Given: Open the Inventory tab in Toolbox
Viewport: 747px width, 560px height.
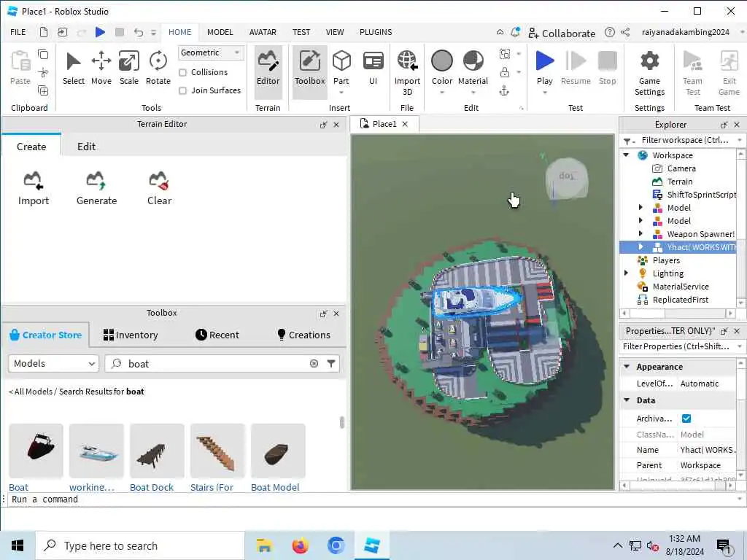Looking at the screenshot, I should [x=131, y=335].
